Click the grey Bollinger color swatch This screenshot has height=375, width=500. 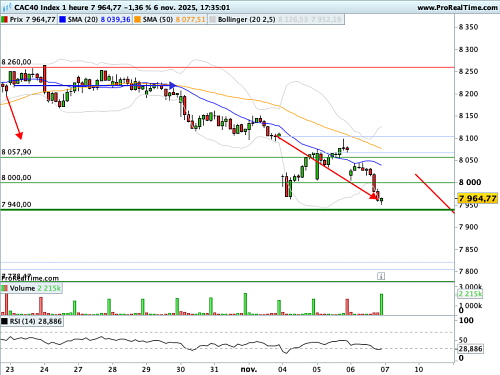click(212, 20)
